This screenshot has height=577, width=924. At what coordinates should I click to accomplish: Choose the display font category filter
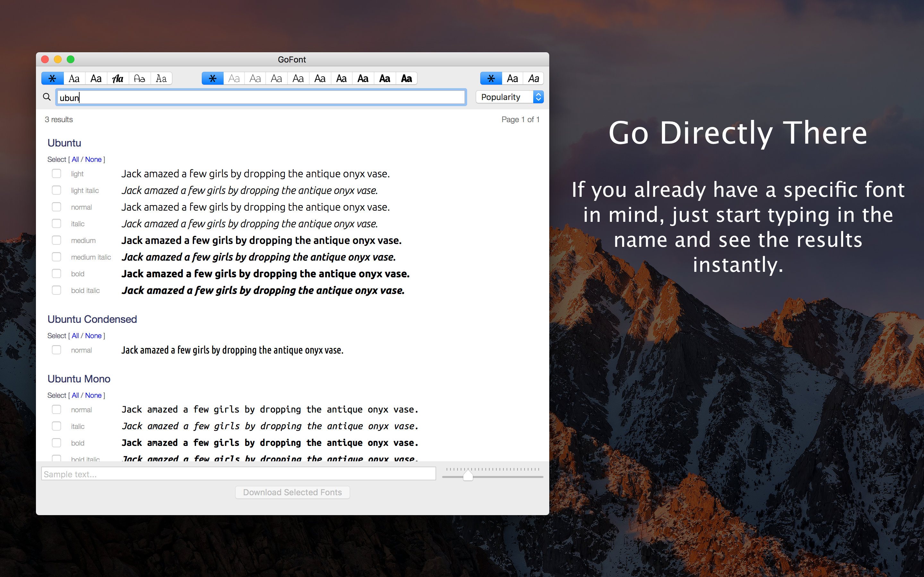[139, 79]
